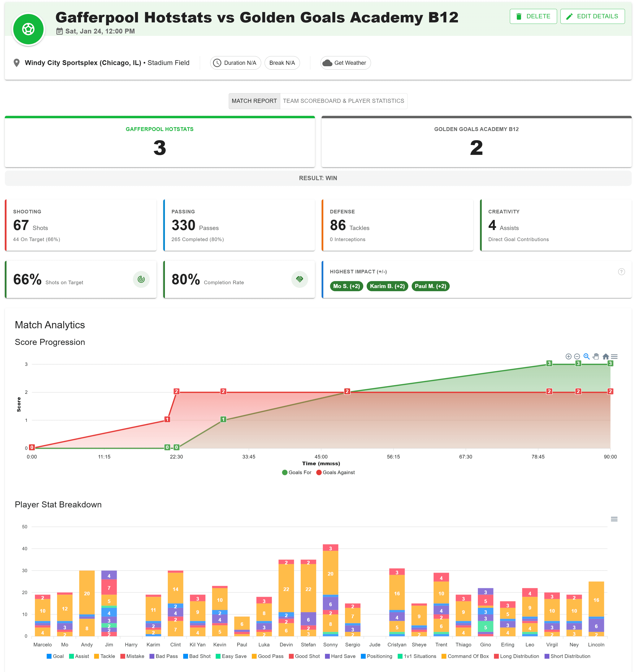
Task: Open the Score Progression chart hamburger menu
Action: pos(614,356)
